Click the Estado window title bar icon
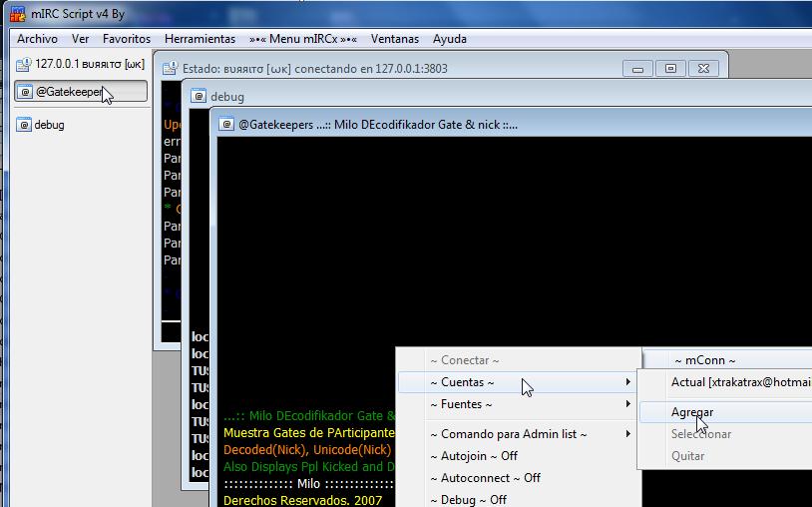Screen dimensions: 812x507 (170, 68)
